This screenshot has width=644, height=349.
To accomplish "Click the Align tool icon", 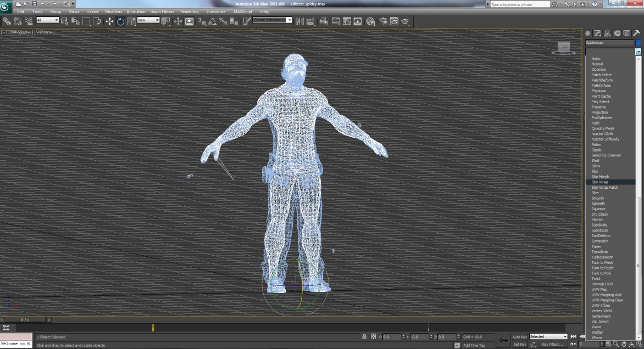I will [310, 21].
